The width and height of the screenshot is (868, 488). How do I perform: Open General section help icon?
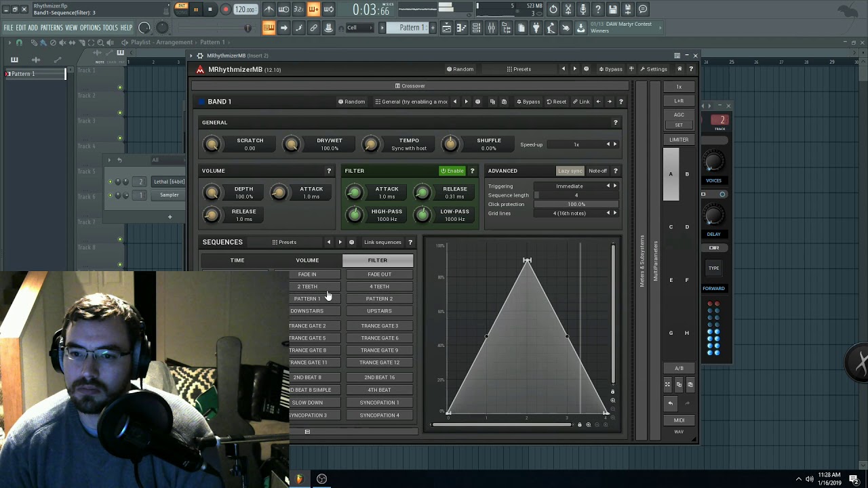615,123
